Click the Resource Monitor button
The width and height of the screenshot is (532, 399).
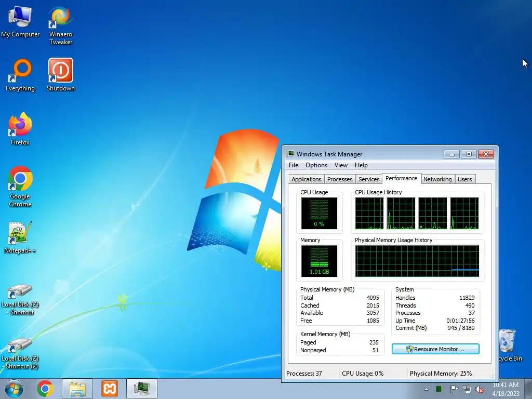tap(436, 349)
